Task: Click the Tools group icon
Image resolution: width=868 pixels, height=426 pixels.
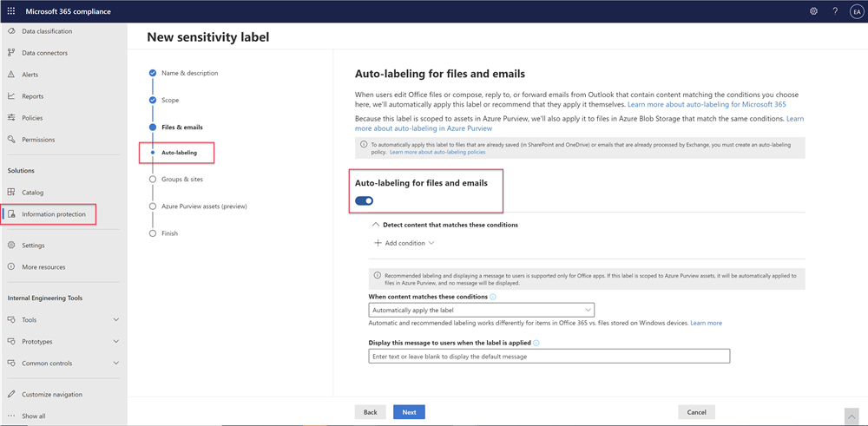Action: (x=11, y=320)
